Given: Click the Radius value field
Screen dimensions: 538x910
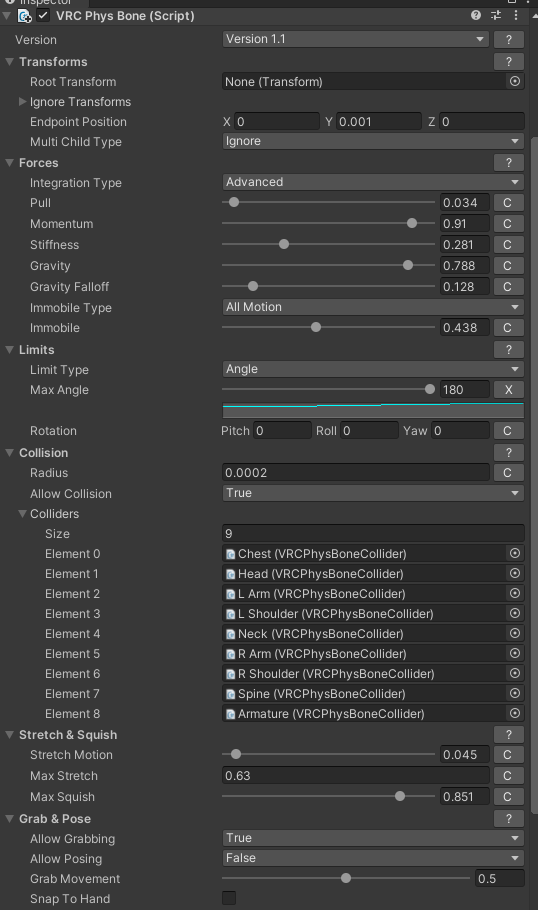Looking at the screenshot, I should pos(356,472).
